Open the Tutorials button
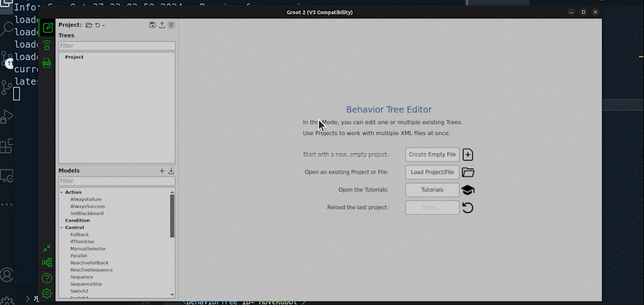 [x=432, y=190]
